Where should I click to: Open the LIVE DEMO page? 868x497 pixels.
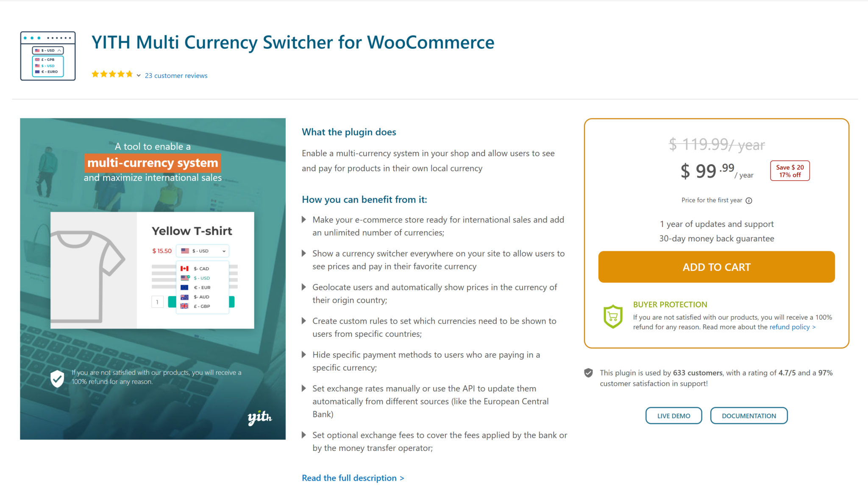673,416
